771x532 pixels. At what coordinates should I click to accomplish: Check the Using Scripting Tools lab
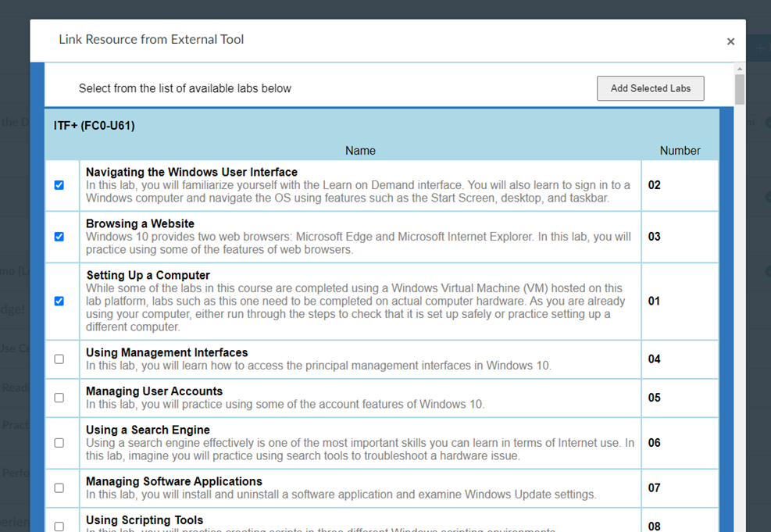[59, 527]
